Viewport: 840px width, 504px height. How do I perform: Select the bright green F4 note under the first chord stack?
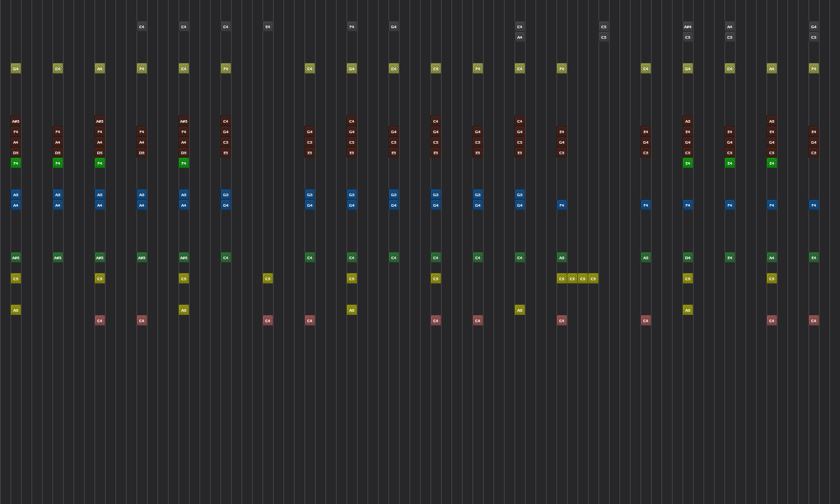[15, 163]
